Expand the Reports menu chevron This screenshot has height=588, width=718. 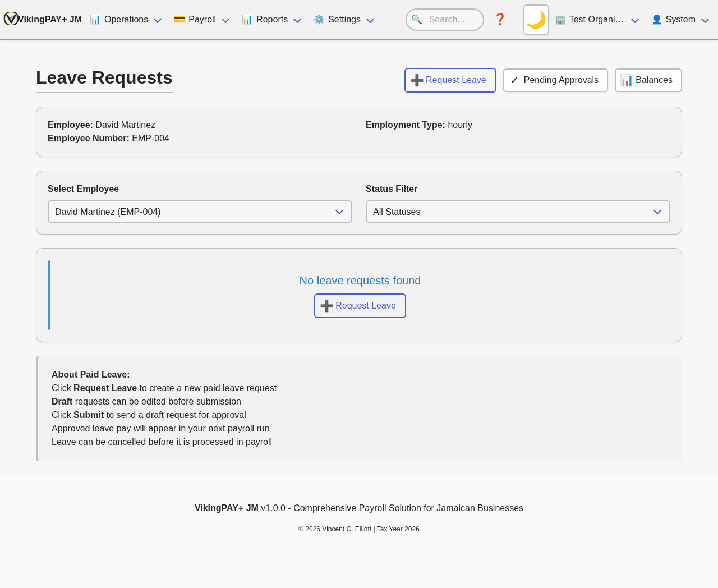coord(297,20)
